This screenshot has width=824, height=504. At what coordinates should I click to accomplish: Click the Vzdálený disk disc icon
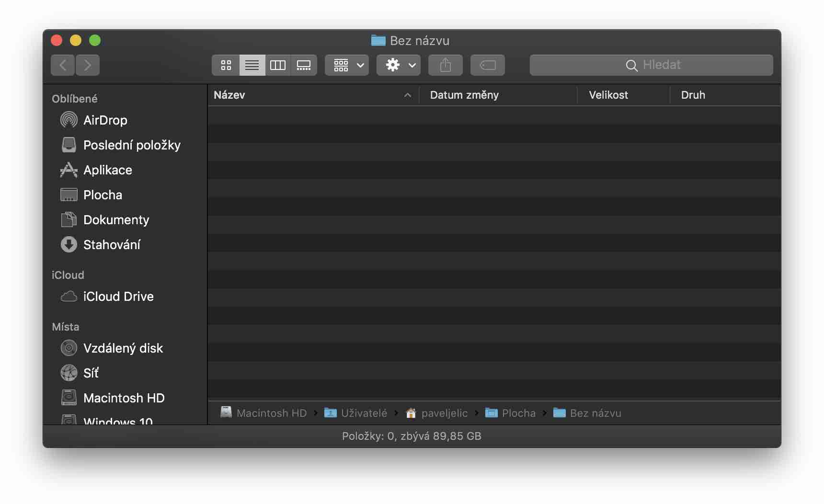[x=69, y=348]
